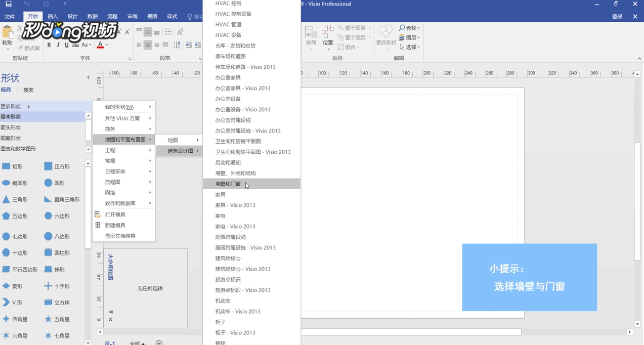Select the 五边形 pentagon shape
Image resolution: width=644 pixels, height=345 pixels.
click(x=15, y=216)
